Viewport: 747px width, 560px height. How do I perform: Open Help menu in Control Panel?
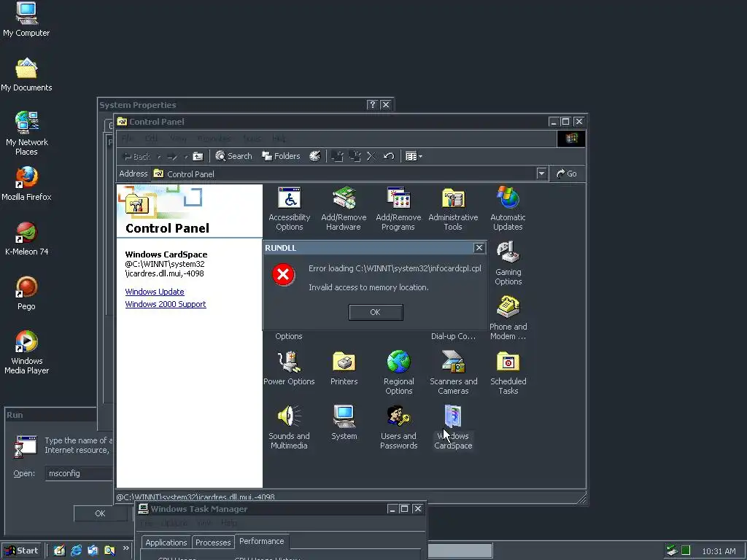279,139
